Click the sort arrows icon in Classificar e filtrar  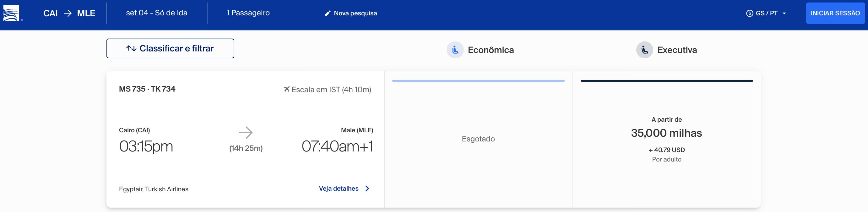pyautogui.click(x=131, y=49)
